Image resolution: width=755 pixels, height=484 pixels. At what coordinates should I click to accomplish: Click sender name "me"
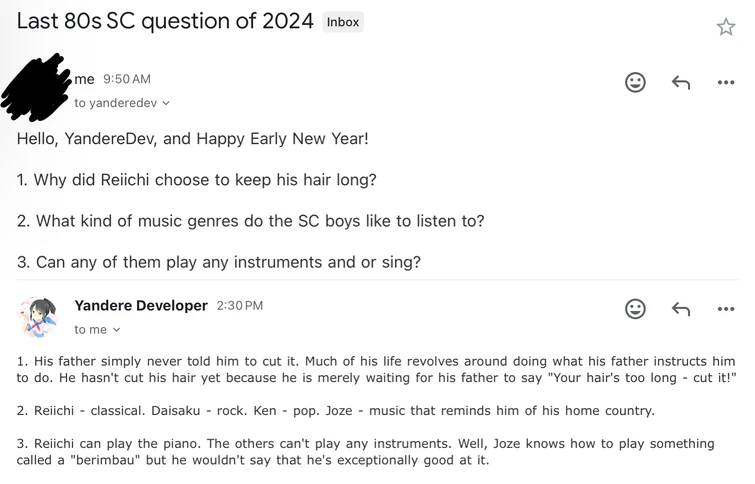click(x=84, y=79)
